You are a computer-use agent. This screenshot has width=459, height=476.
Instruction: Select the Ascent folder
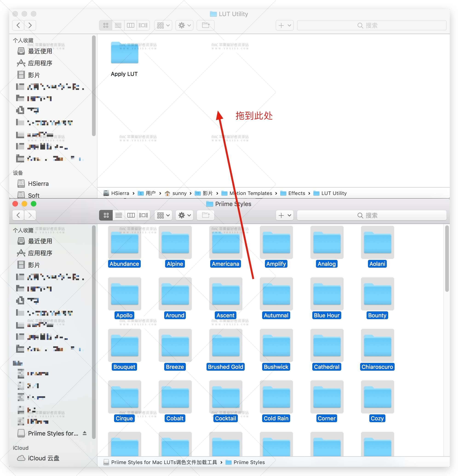click(226, 294)
